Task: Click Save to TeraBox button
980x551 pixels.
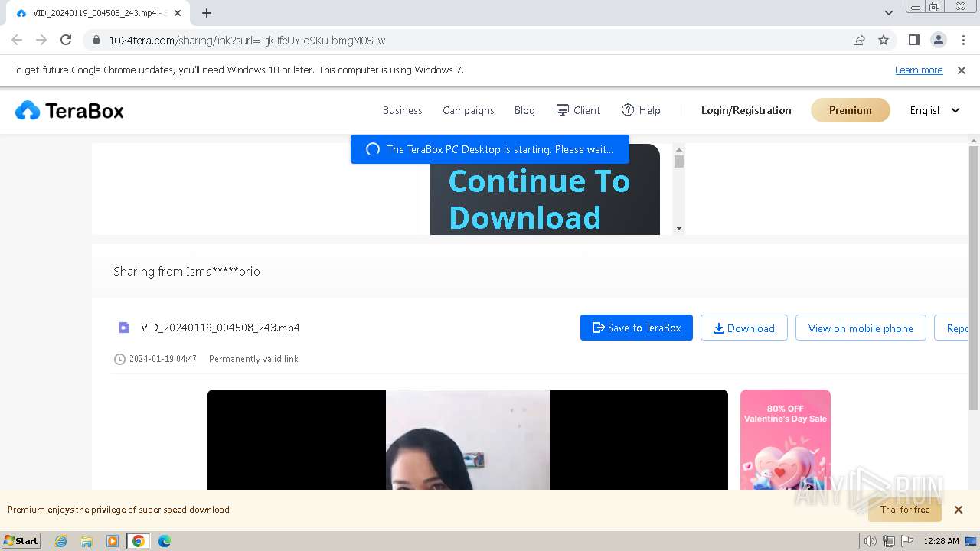Action: tap(636, 328)
